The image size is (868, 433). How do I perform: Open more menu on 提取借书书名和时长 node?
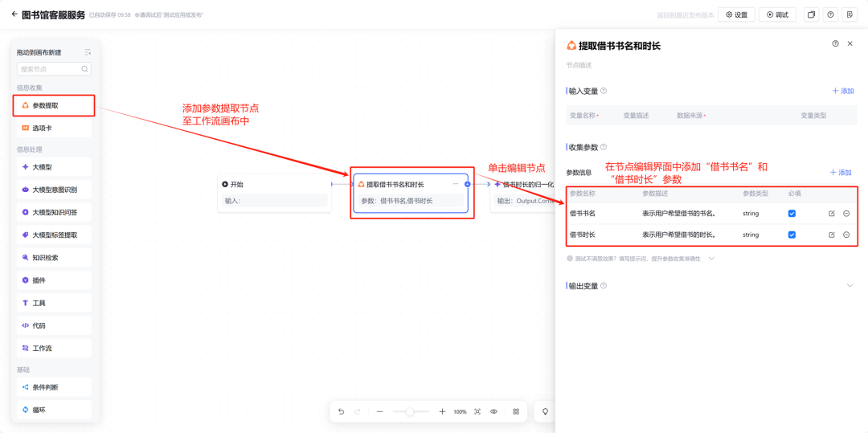click(x=456, y=184)
